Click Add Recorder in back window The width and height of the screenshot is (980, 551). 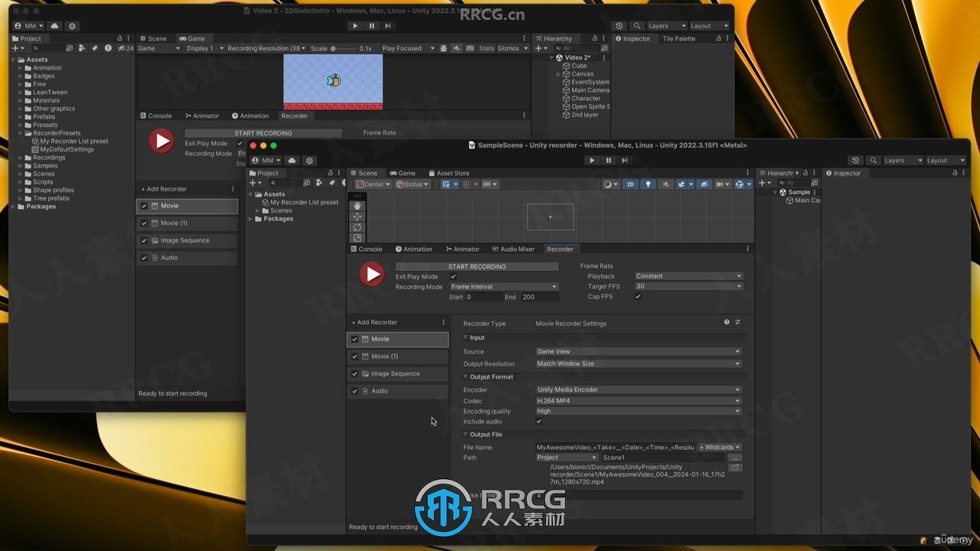tap(164, 189)
